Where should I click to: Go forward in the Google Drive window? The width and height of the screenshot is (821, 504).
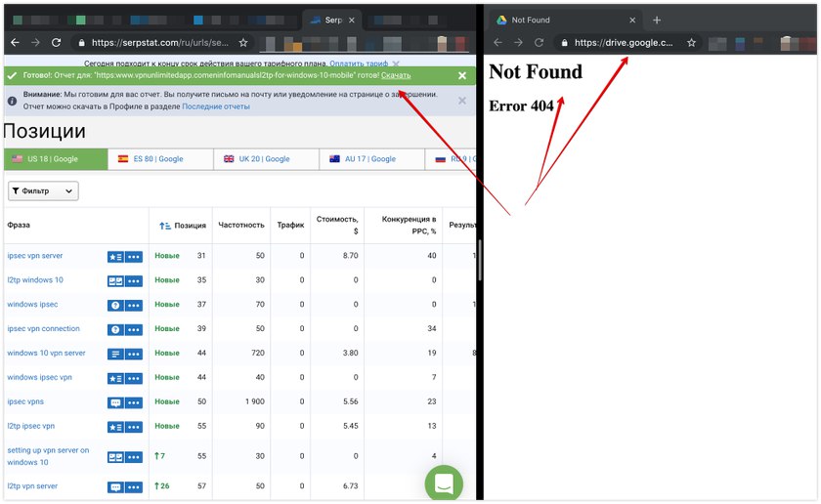coord(518,43)
